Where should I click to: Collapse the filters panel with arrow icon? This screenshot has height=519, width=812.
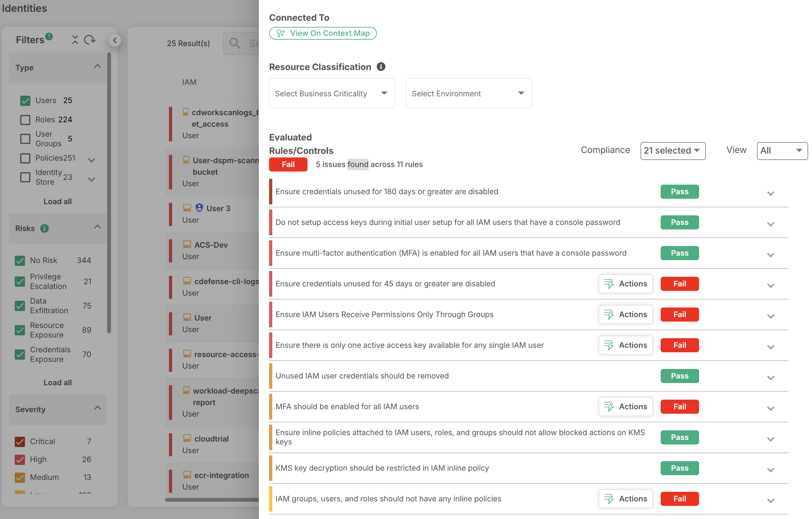pos(115,40)
